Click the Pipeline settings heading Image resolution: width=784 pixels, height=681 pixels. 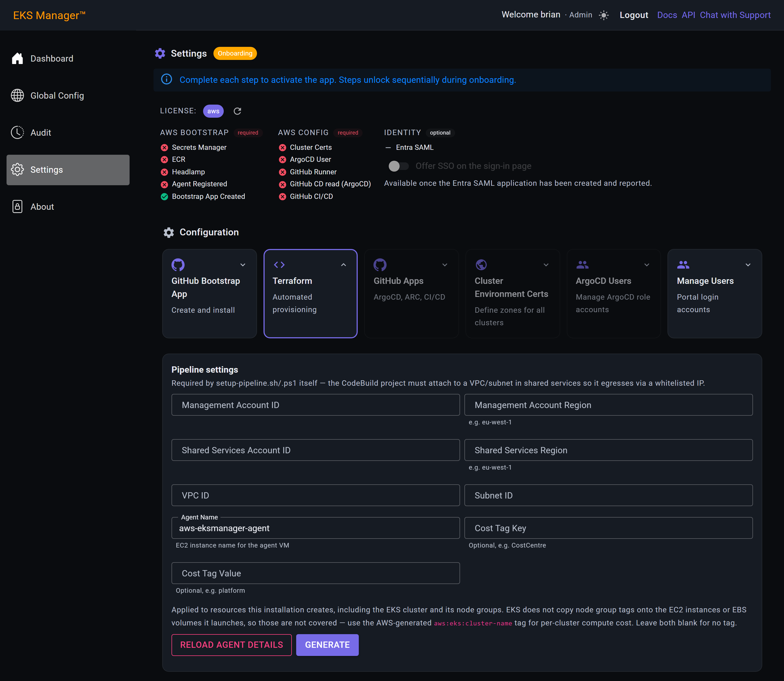205,370
